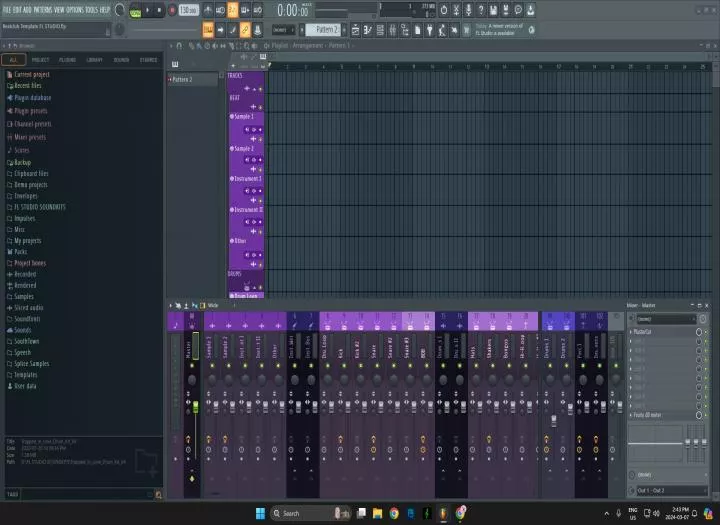The image size is (720, 525).
Task: Arm the red Record button
Action: [x=172, y=10]
